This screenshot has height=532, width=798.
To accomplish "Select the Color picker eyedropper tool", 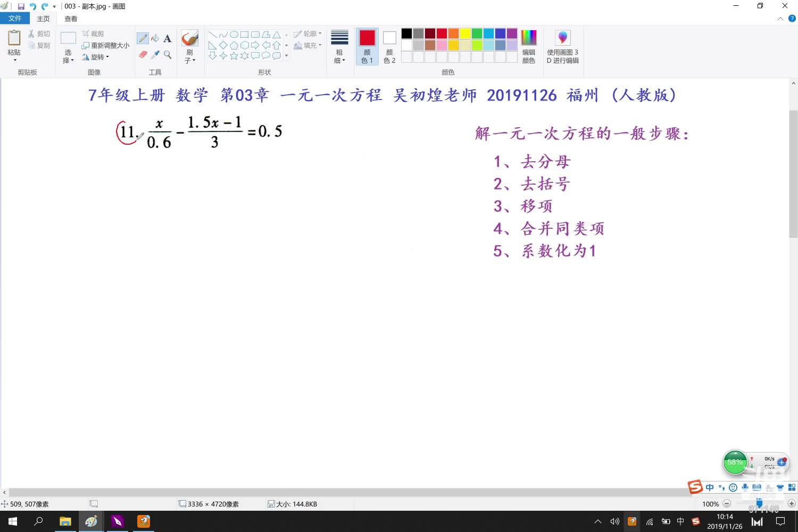I will 155,54.
